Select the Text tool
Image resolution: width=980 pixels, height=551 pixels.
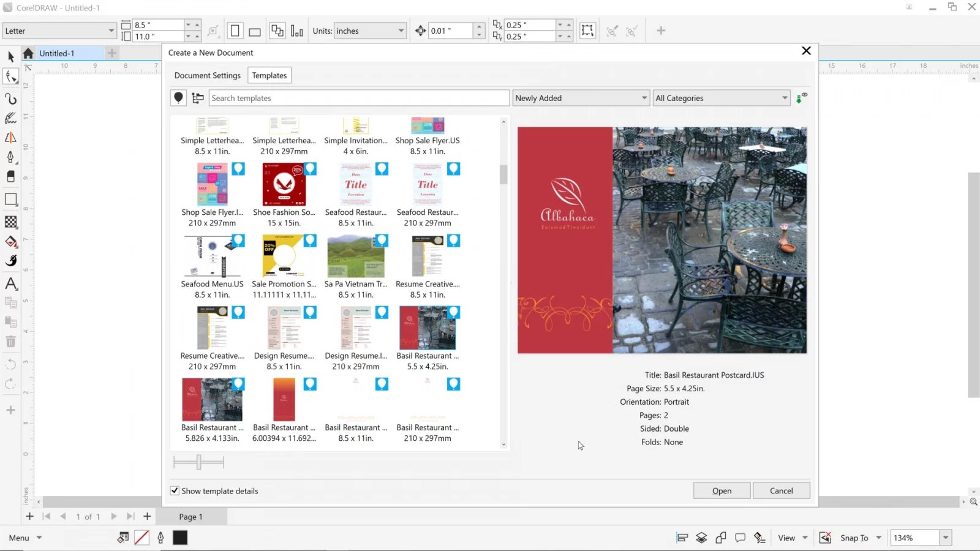[x=10, y=283]
